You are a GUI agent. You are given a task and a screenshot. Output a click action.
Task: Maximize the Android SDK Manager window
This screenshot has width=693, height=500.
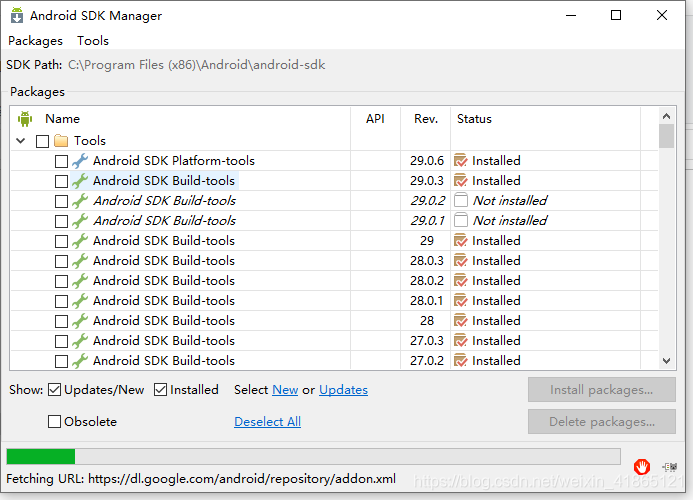616,15
